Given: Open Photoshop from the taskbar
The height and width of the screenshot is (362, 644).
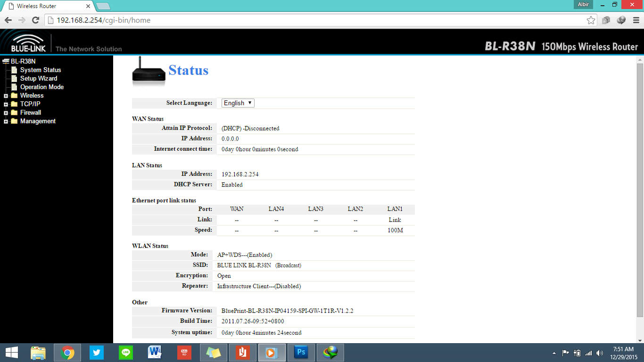Looking at the screenshot, I should [x=301, y=353].
